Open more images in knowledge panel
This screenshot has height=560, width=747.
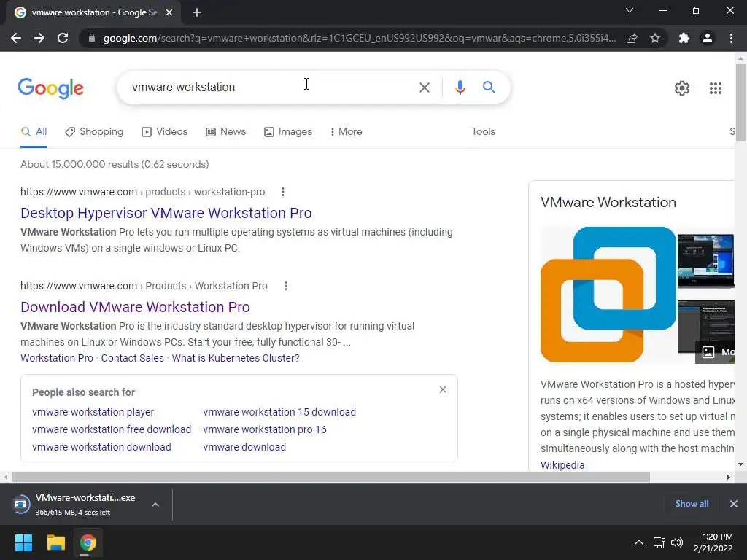point(715,352)
